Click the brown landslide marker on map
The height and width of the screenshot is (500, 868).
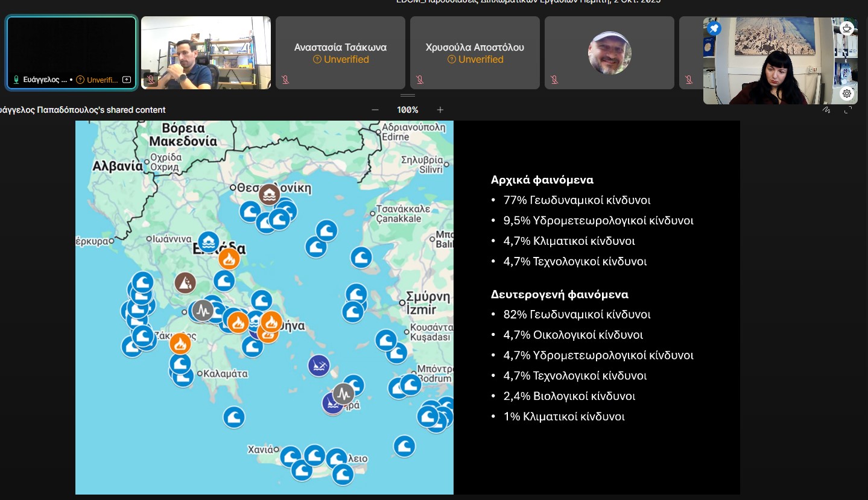click(185, 282)
